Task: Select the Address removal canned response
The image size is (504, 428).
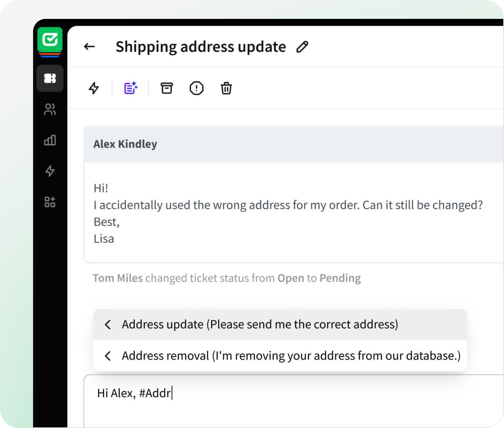Action: pyautogui.click(x=280, y=356)
